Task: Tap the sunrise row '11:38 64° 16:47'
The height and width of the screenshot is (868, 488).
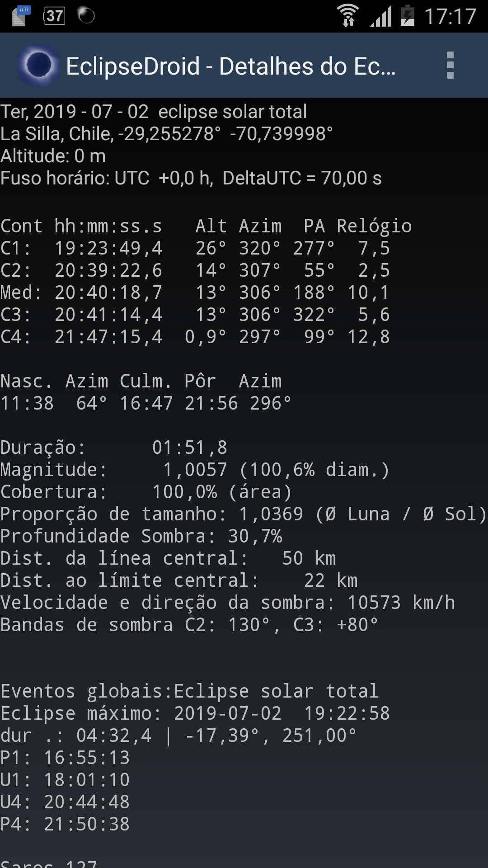Action: [146, 403]
